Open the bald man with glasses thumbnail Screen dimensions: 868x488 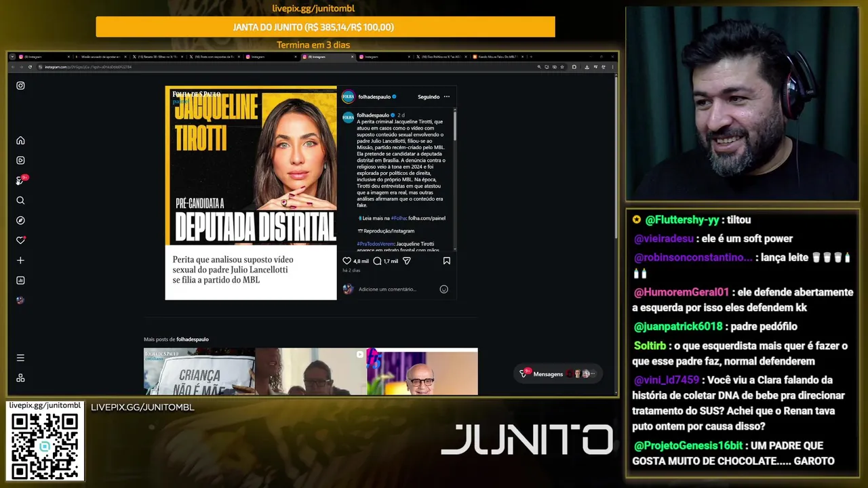422,371
